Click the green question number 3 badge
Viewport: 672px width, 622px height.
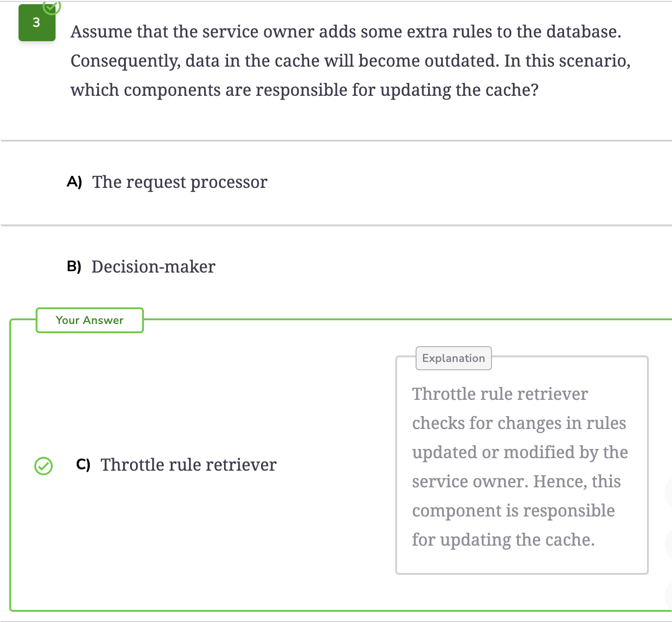[x=37, y=23]
